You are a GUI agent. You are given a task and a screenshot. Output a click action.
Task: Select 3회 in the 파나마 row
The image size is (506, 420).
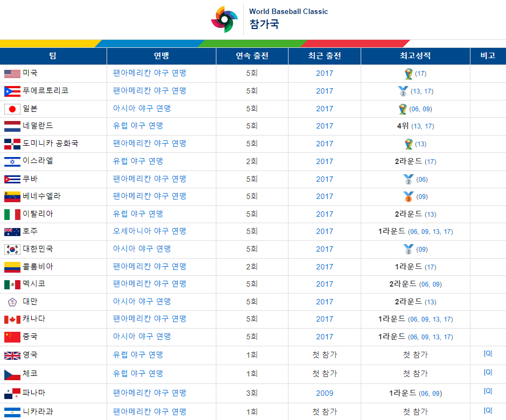(252, 393)
